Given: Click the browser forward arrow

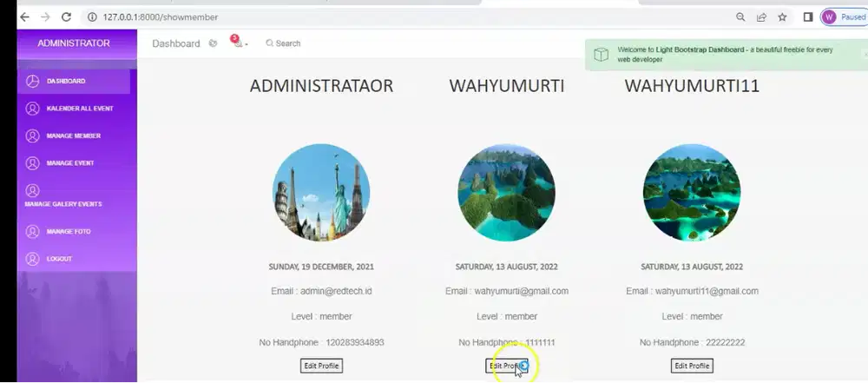Looking at the screenshot, I should click(x=45, y=17).
